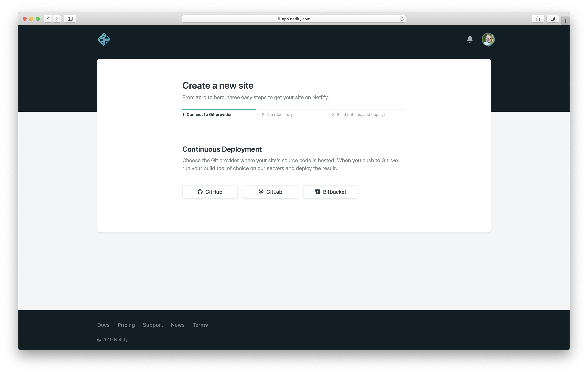Click the Build options and deploy step

[x=359, y=115]
